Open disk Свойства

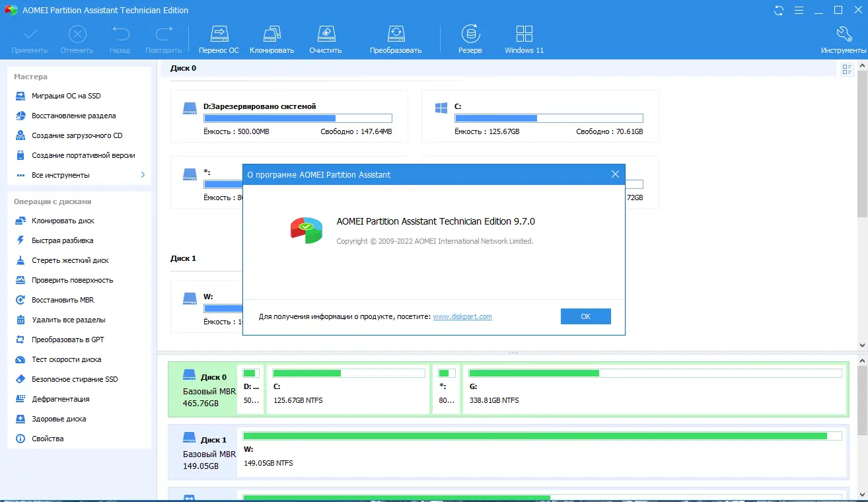tap(48, 439)
